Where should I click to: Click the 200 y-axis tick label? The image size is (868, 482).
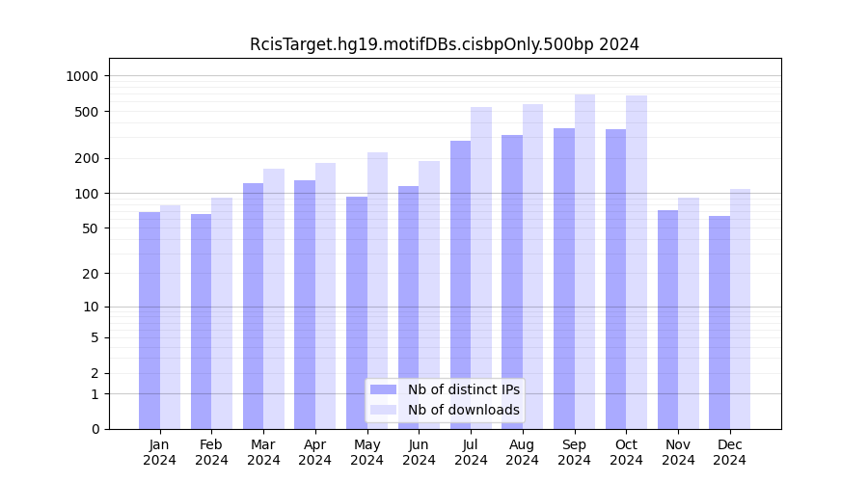pyautogui.click(x=87, y=158)
